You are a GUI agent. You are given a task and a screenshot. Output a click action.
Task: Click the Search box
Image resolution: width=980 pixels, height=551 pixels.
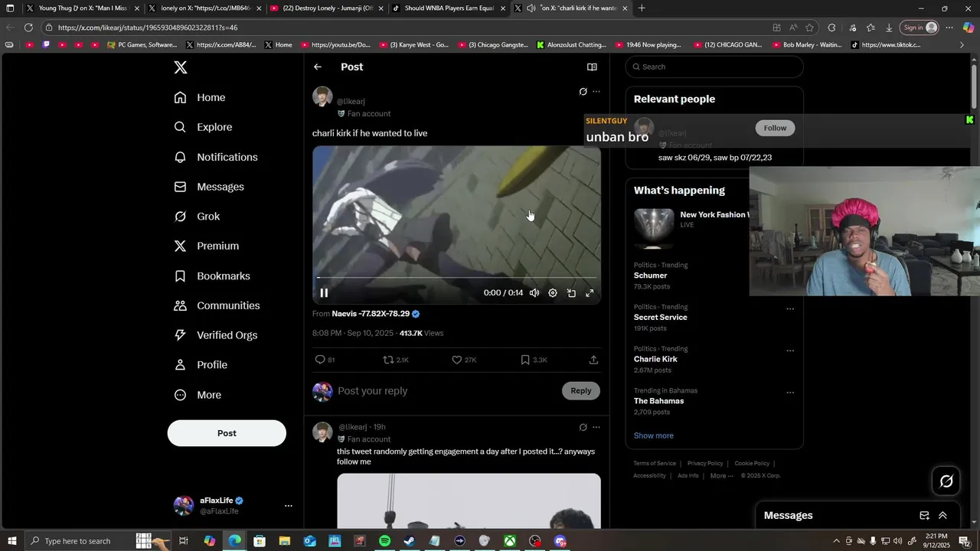pyautogui.click(x=714, y=67)
